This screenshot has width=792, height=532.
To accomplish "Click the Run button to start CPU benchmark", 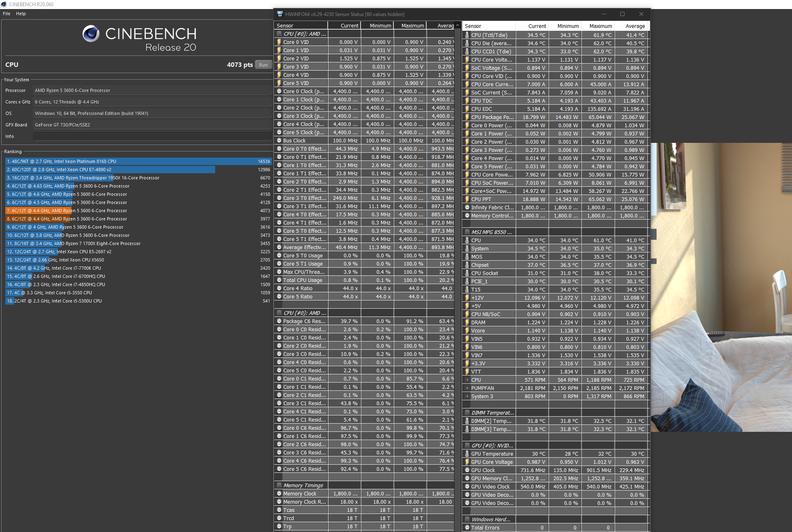I will click(x=263, y=64).
